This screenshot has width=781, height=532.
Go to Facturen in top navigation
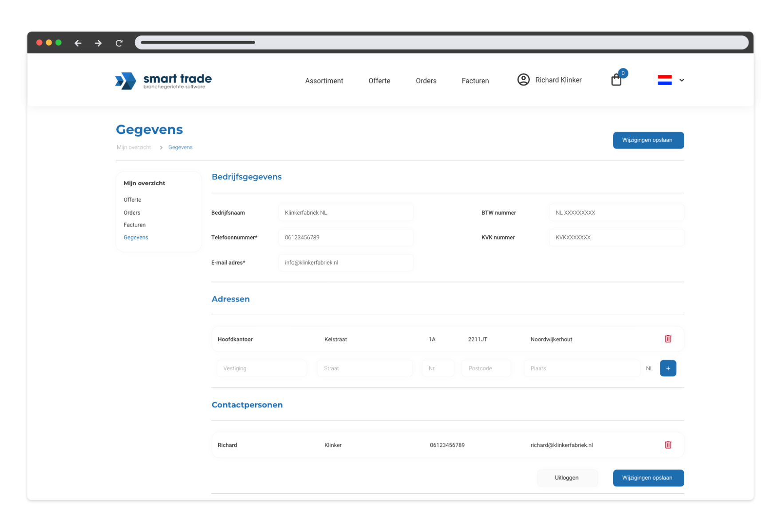pyautogui.click(x=475, y=81)
